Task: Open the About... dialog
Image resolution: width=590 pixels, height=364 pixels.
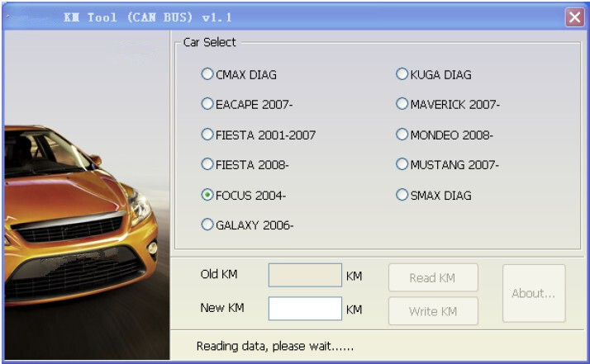Action: coord(534,293)
